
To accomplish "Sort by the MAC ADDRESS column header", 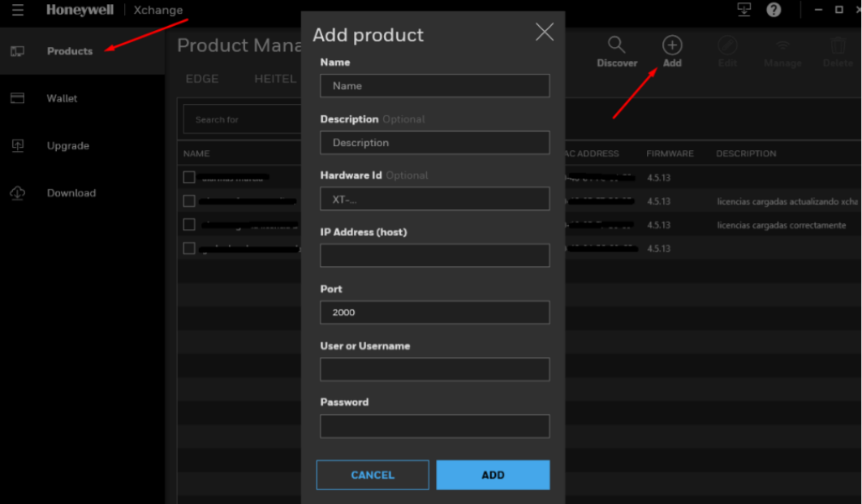I will [x=592, y=153].
